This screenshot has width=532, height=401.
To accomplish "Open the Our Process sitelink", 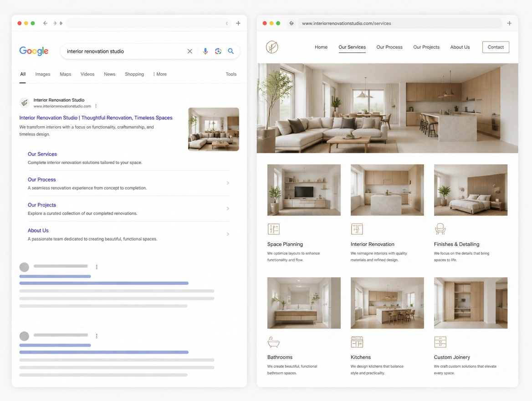I will pos(42,180).
